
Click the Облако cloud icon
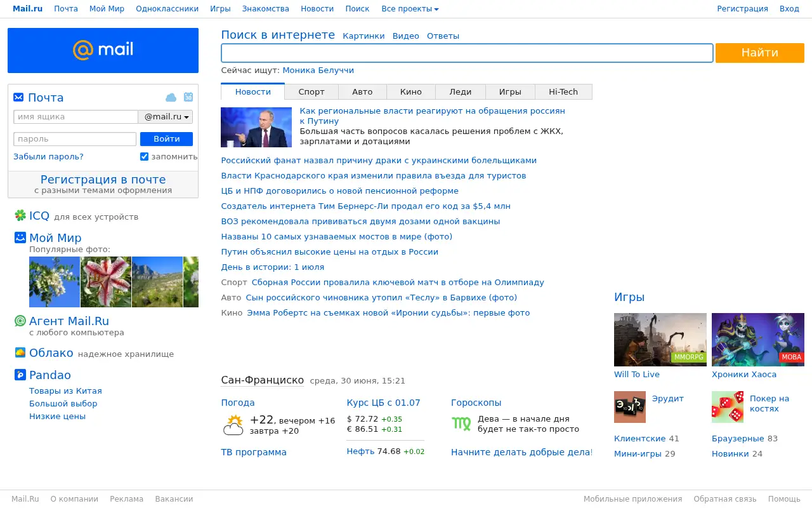click(x=20, y=353)
